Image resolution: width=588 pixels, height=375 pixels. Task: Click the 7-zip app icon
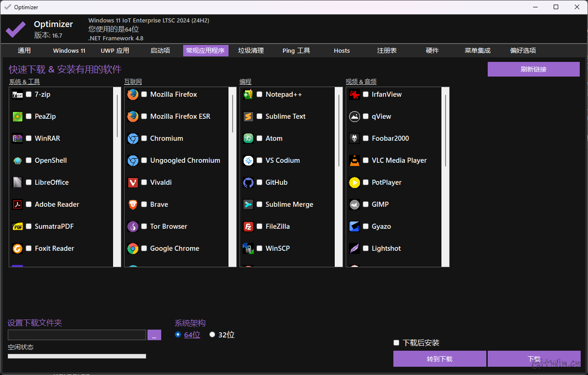point(17,94)
